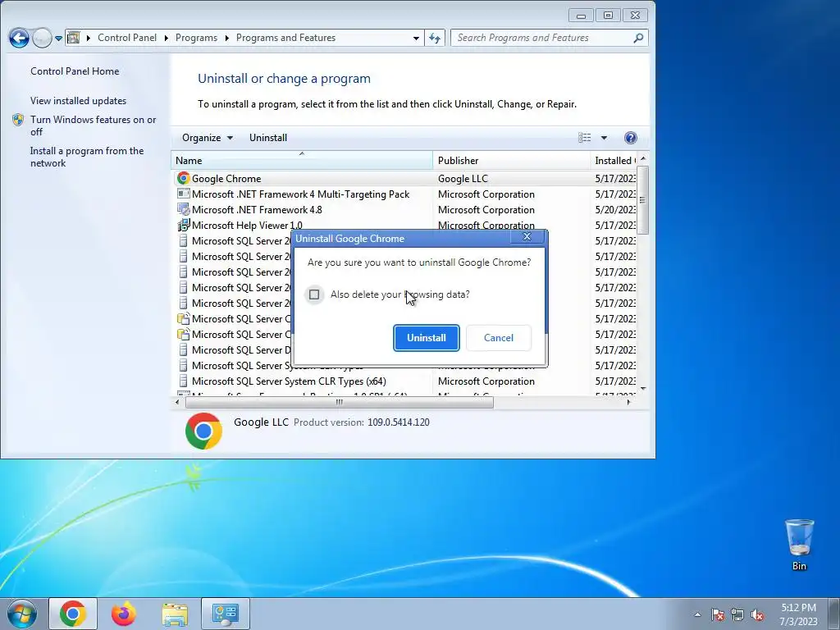This screenshot has width=840, height=630.
Task: Open the Bin on the desktop
Action: tap(799, 545)
